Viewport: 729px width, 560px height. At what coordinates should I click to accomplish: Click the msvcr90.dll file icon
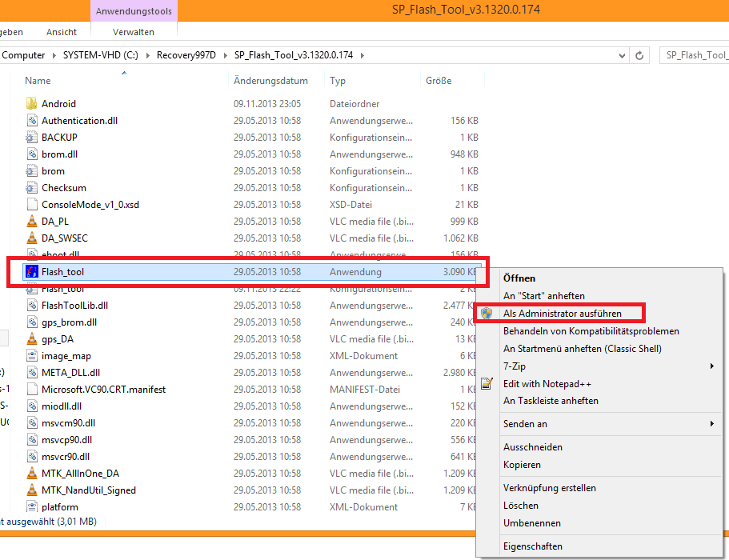coord(32,456)
